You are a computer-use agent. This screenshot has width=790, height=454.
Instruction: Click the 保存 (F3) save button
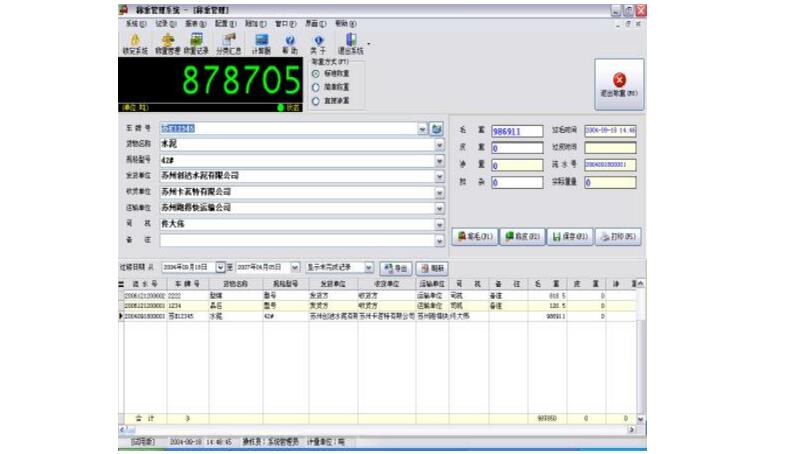(570, 236)
